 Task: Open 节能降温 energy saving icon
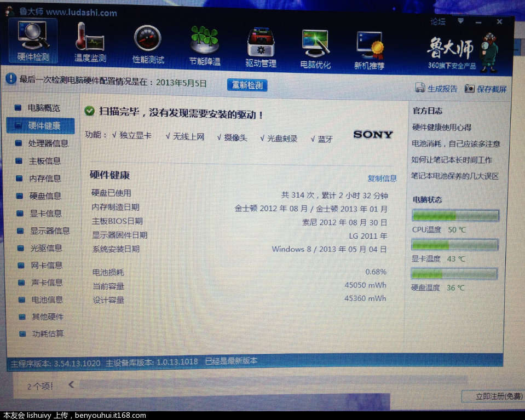(x=204, y=46)
